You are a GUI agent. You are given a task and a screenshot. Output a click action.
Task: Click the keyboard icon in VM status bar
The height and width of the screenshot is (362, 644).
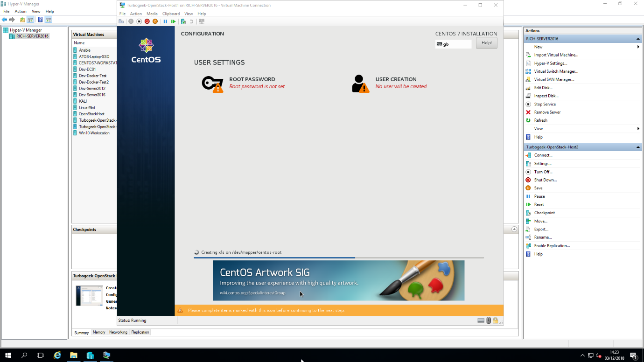tap(481, 320)
